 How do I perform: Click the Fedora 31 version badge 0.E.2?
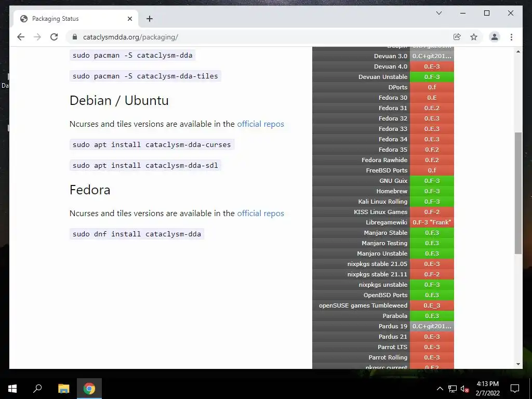(x=432, y=108)
